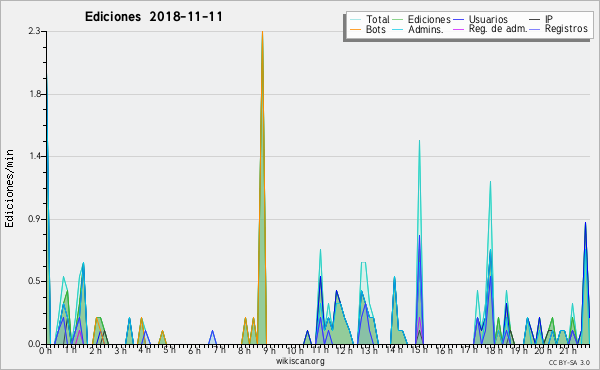The width and height of the screenshot is (600, 370).
Task: Click the 0.0 y-axis value
Action: click(35, 344)
